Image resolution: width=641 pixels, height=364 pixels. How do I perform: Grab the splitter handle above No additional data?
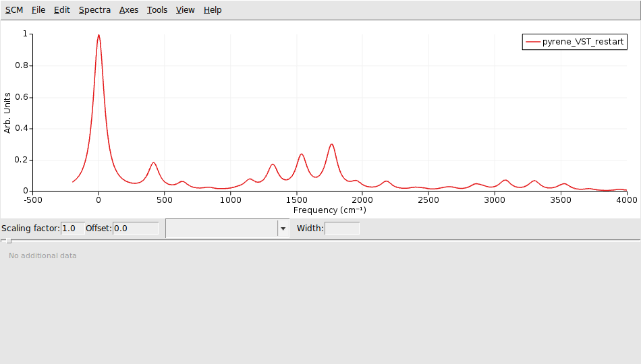click(7, 241)
